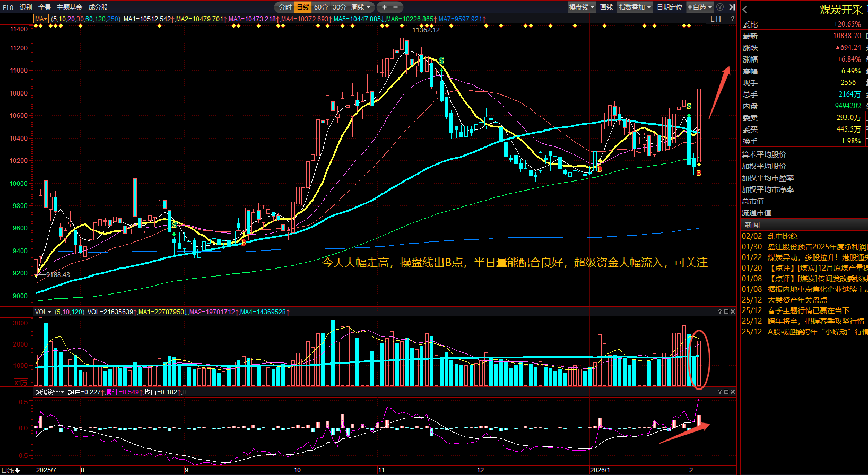This screenshot has height=475, width=868.
Task: Open help for the VOL indicator panel
Action: coord(720,312)
